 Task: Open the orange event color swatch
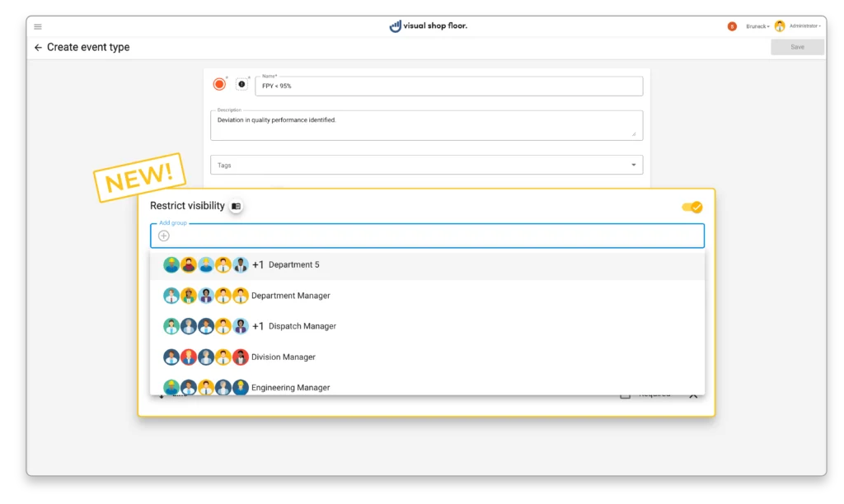219,84
